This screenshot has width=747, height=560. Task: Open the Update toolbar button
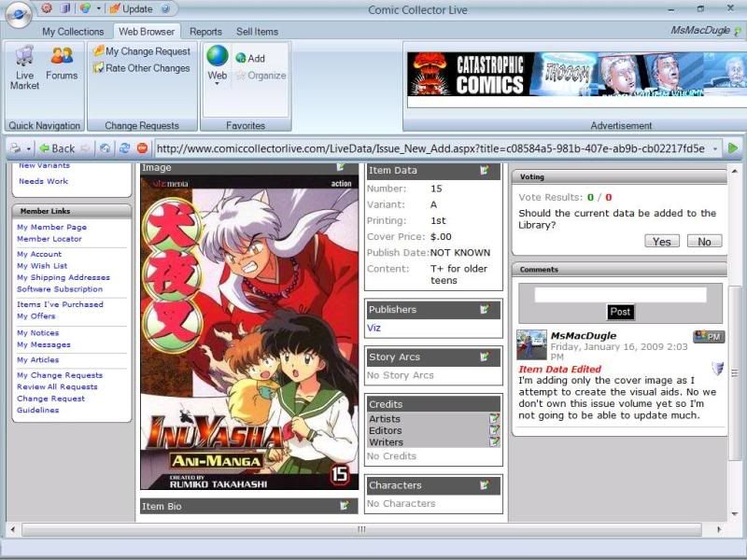131,8
